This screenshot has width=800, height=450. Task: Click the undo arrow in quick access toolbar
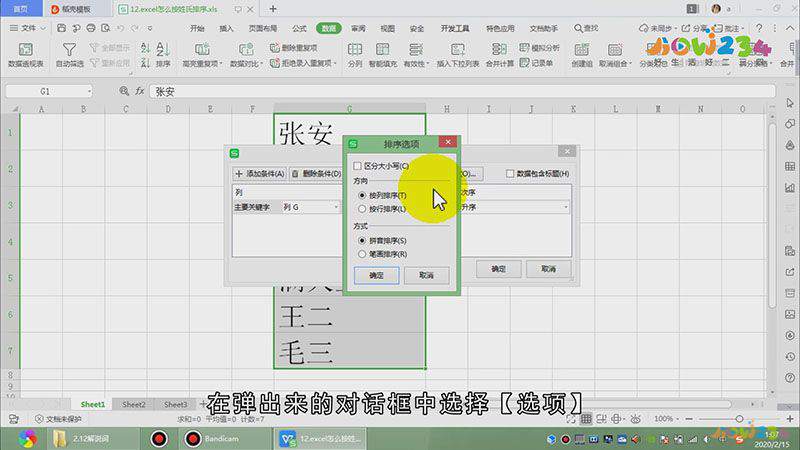(120, 28)
